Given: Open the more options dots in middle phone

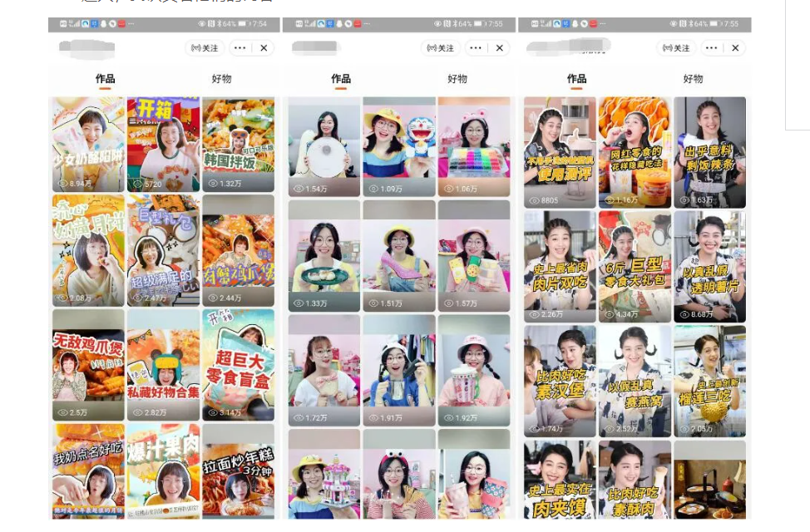Looking at the screenshot, I should 476,48.
